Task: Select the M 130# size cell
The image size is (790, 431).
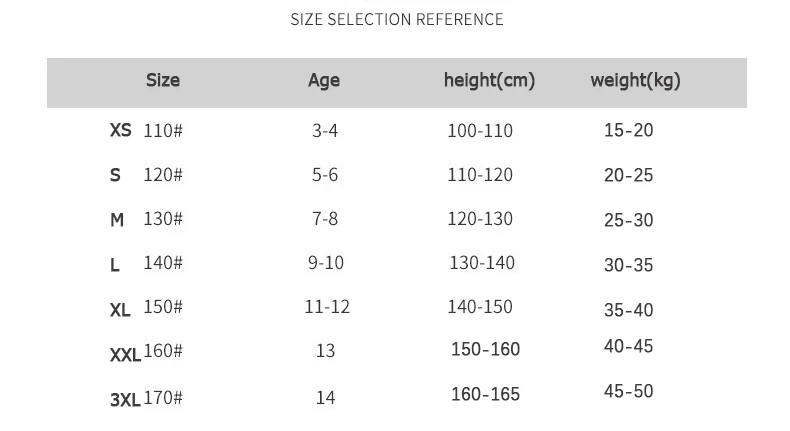Action: pos(146,219)
